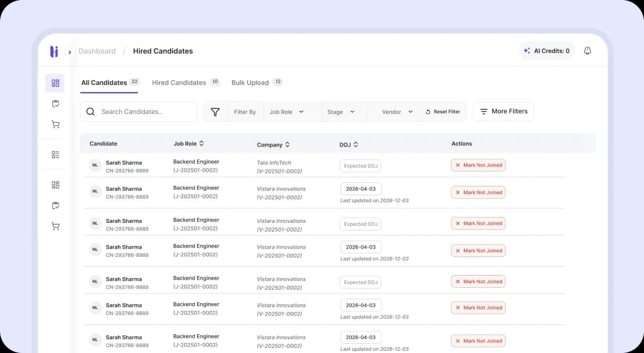Click the search magnifier icon
The width and height of the screenshot is (644, 353).
89,111
